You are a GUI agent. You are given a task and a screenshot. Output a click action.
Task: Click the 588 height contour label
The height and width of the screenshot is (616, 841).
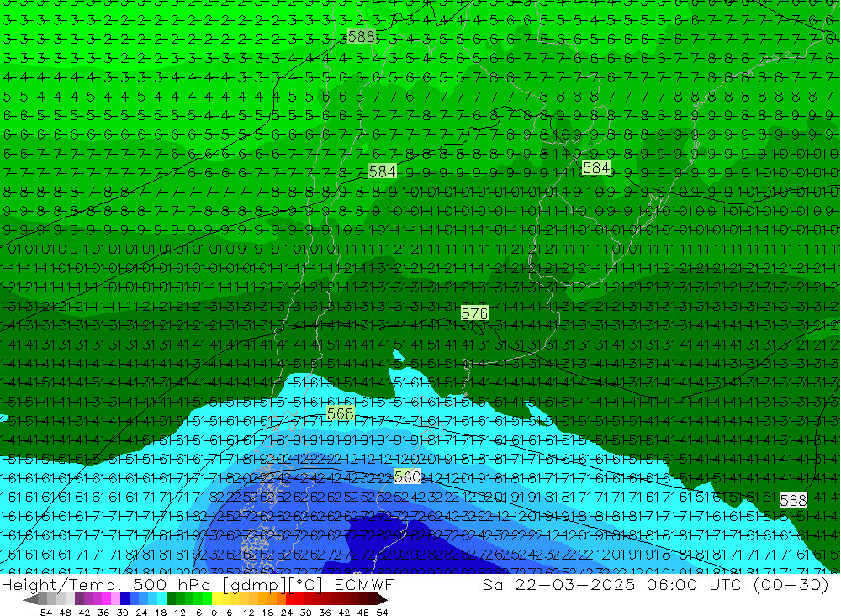pyautogui.click(x=361, y=37)
